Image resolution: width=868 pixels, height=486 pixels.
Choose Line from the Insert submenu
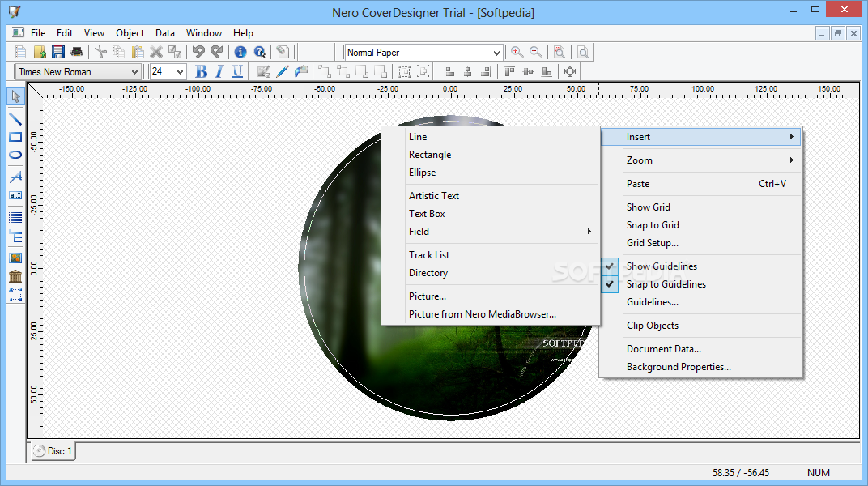point(491,137)
